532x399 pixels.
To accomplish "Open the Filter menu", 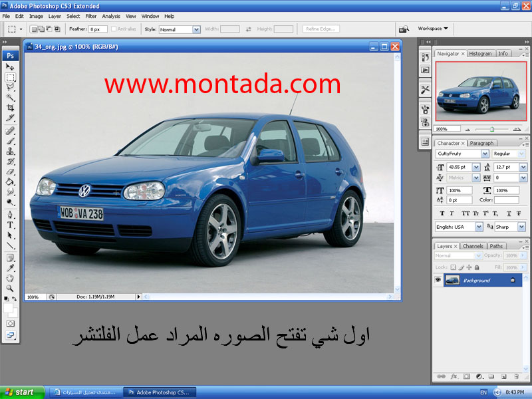I will pos(90,16).
